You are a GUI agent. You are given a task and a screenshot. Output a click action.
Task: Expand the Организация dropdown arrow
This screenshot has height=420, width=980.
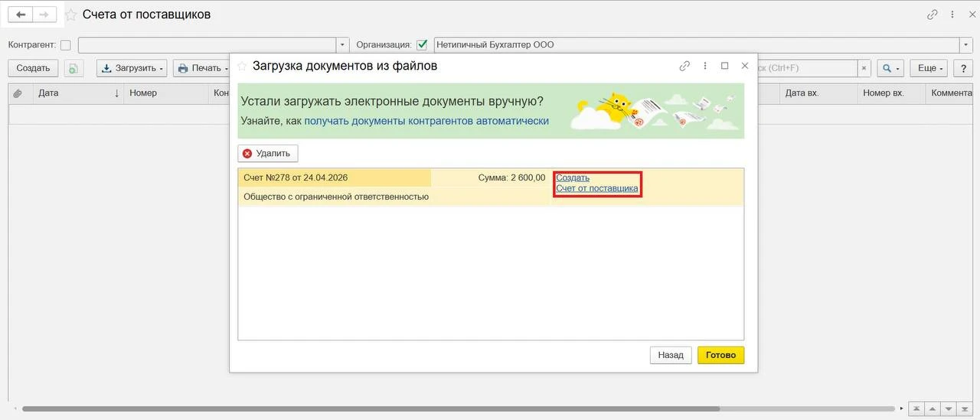click(967, 45)
